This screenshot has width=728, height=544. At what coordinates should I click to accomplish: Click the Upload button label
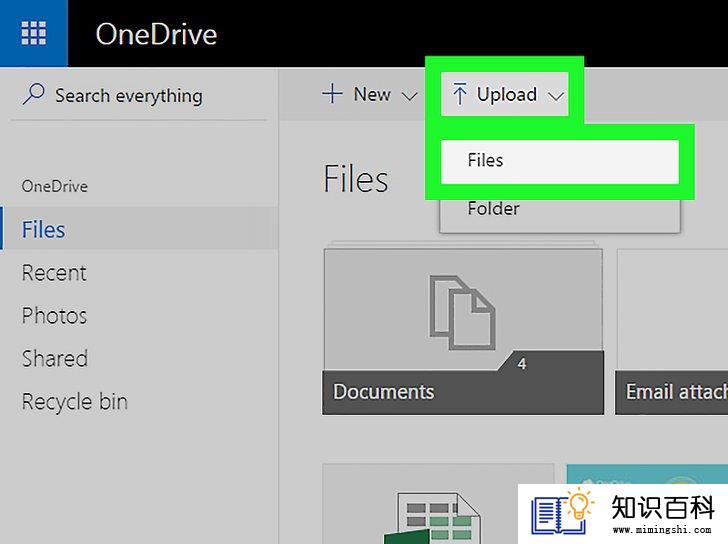click(x=507, y=95)
